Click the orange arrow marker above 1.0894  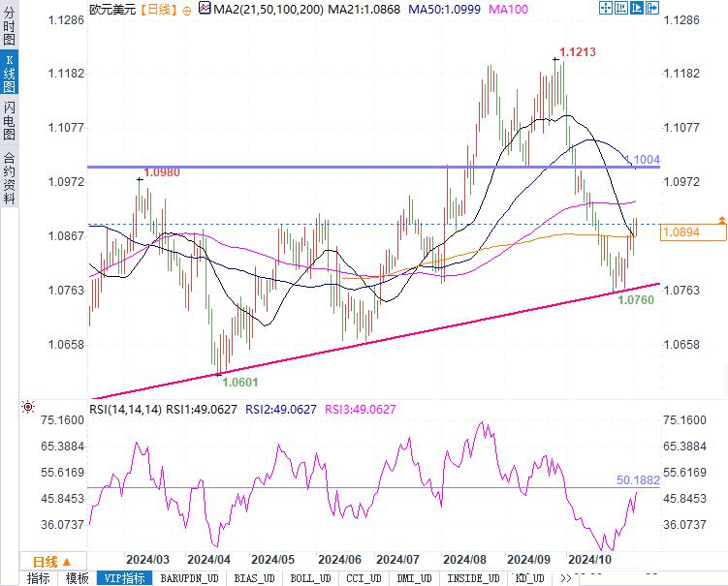(721, 221)
